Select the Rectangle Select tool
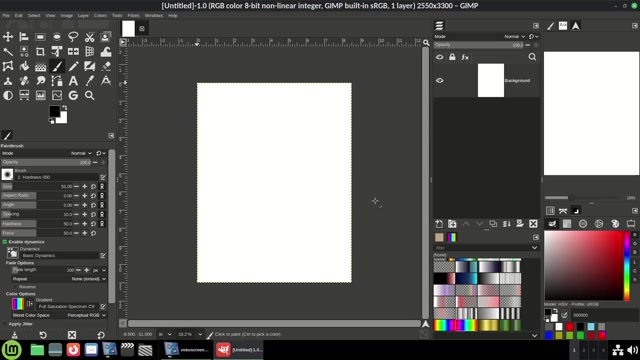Image resolution: width=640 pixels, height=360 pixels. click(x=40, y=37)
